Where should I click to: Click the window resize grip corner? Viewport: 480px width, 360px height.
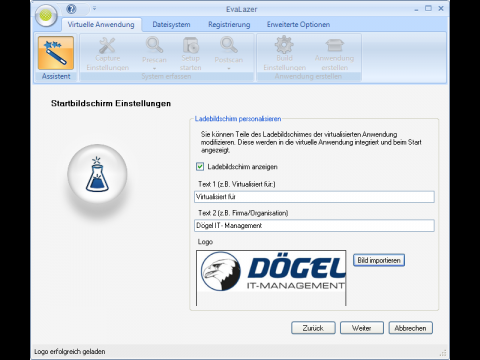point(443,353)
